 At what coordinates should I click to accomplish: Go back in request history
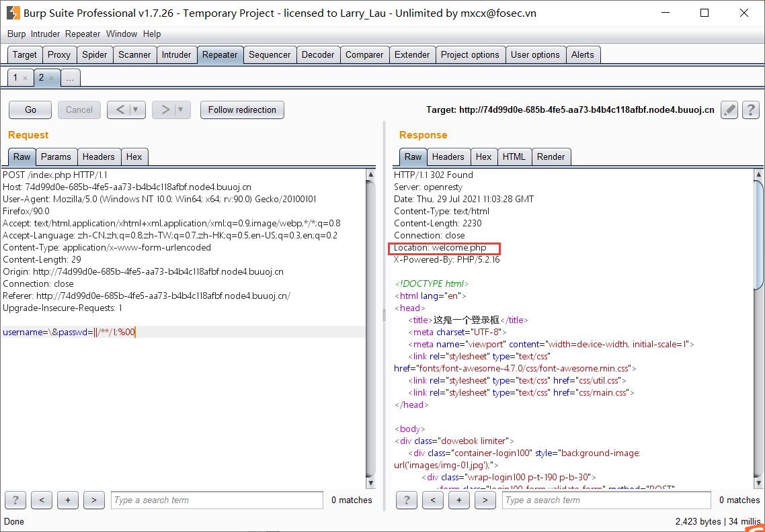click(x=120, y=109)
